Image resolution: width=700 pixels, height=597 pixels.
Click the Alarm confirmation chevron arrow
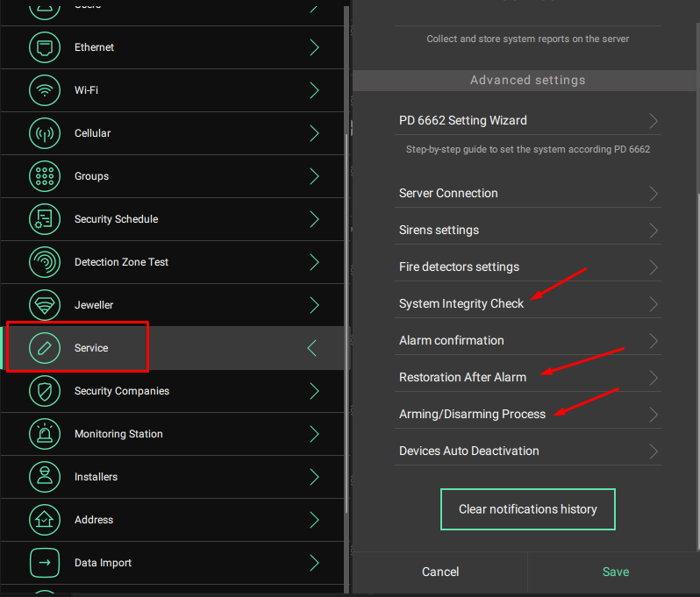(x=654, y=341)
